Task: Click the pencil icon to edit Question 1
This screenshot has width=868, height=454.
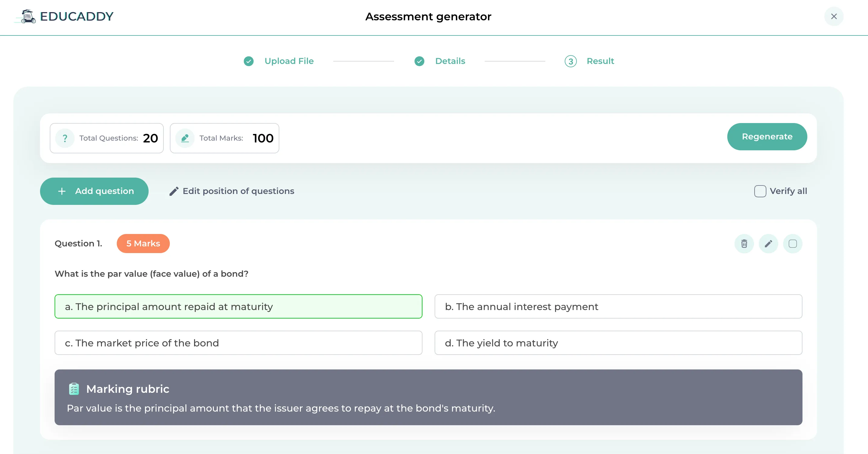Action: 769,243
